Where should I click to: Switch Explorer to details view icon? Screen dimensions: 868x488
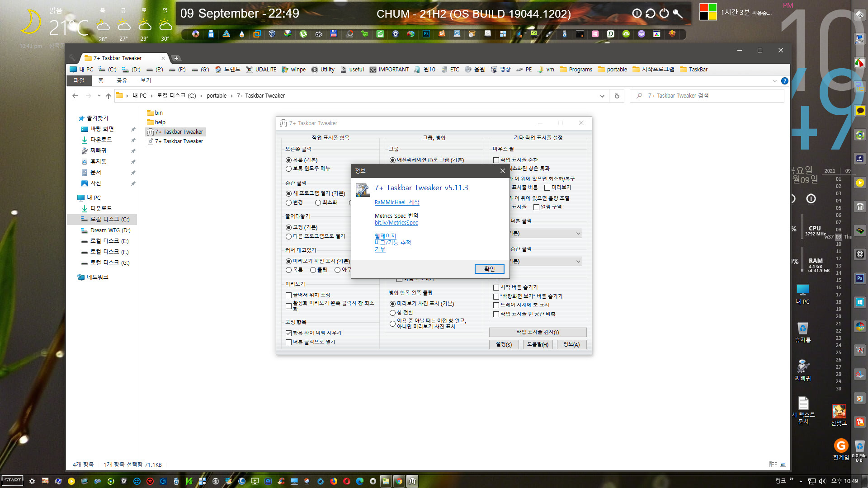[x=773, y=465]
